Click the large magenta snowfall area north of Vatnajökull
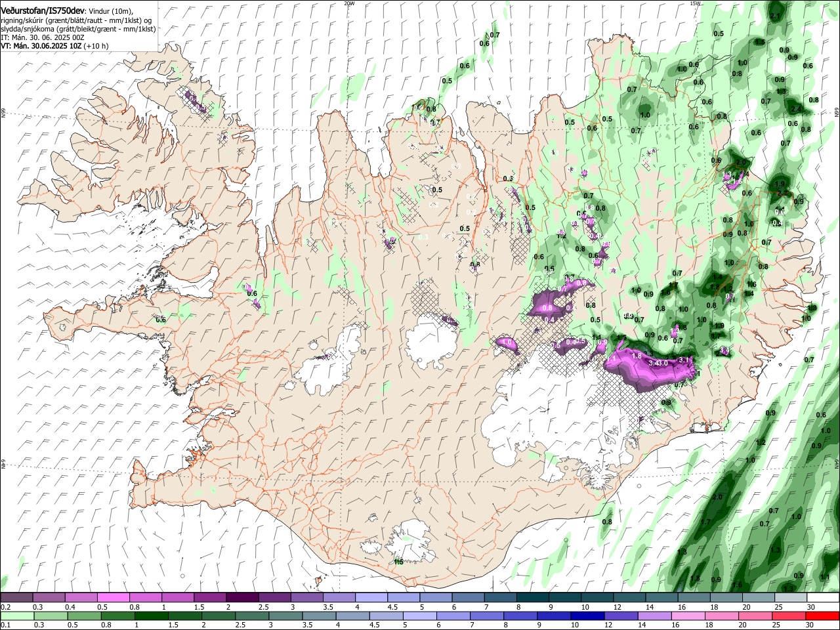 click(x=650, y=367)
